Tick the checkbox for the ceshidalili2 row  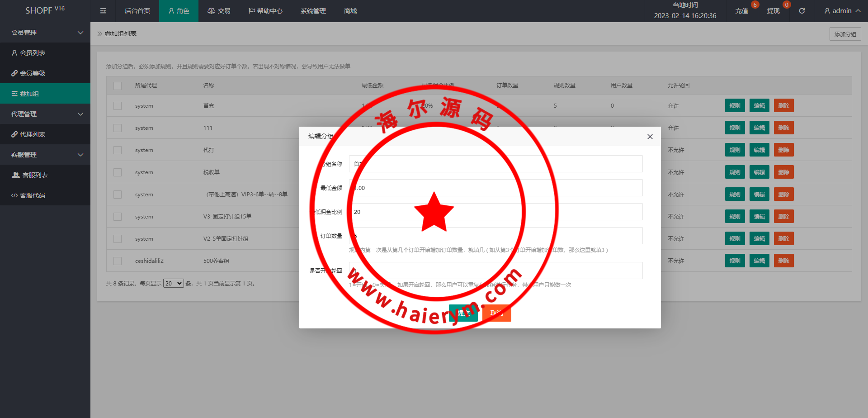[x=118, y=261]
